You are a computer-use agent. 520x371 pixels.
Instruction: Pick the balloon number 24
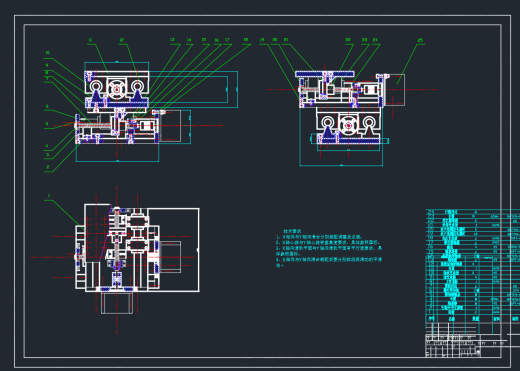(375, 40)
